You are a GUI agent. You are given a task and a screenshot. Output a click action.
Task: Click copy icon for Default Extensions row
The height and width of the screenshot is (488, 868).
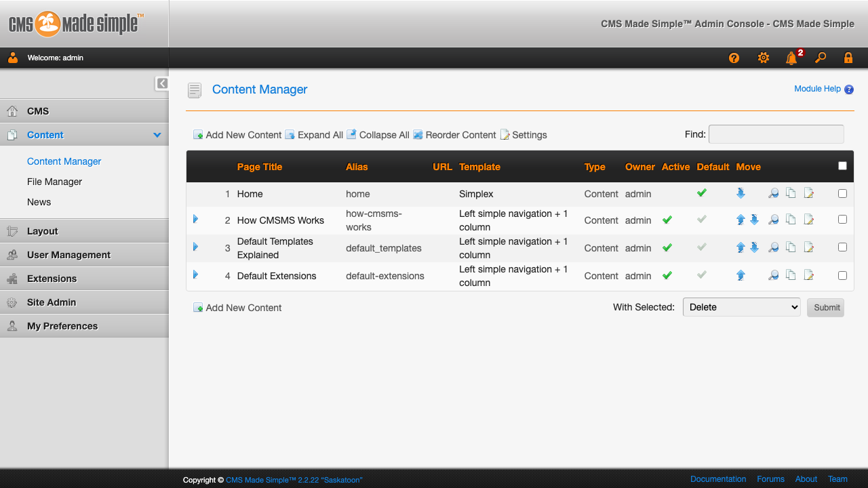click(x=791, y=275)
